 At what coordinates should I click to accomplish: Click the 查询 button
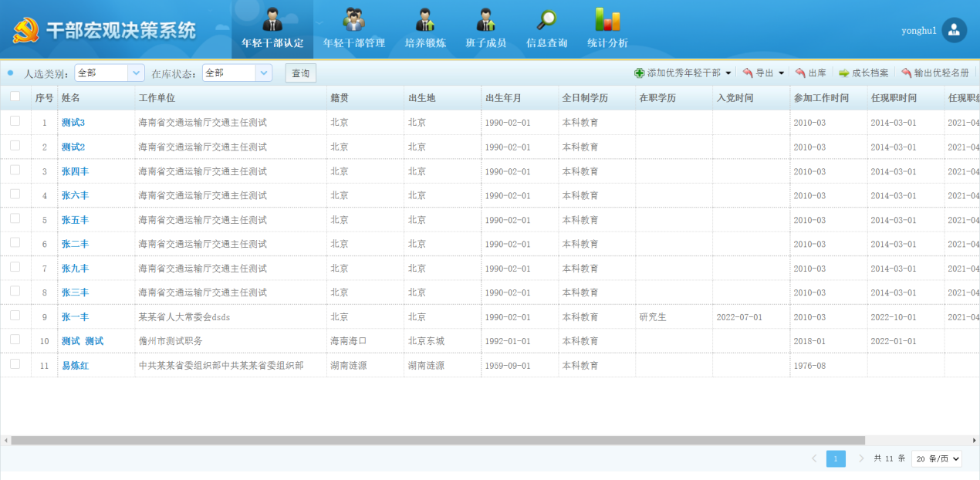click(x=300, y=73)
